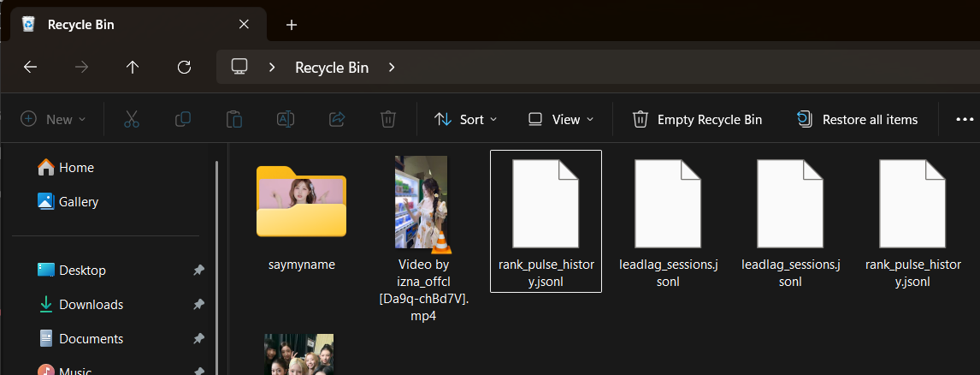This screenshot has width=980, height=375.
Task: Add a new tab with plus button
Action: coord(292,25)
